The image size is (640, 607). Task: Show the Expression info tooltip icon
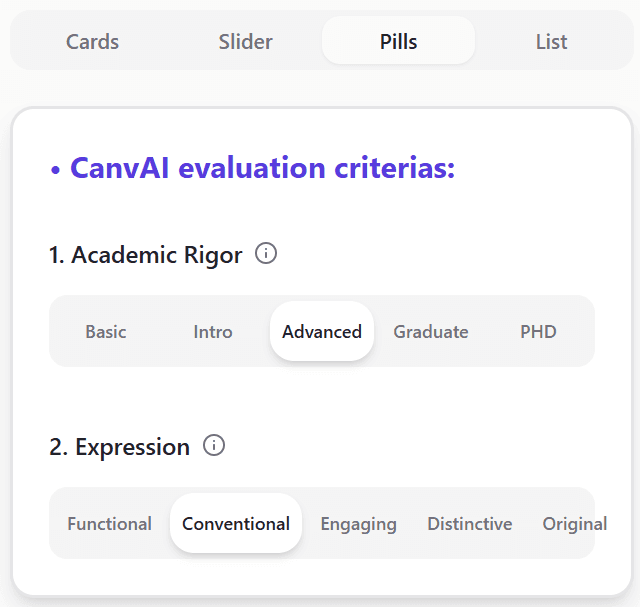click(214, 446)
